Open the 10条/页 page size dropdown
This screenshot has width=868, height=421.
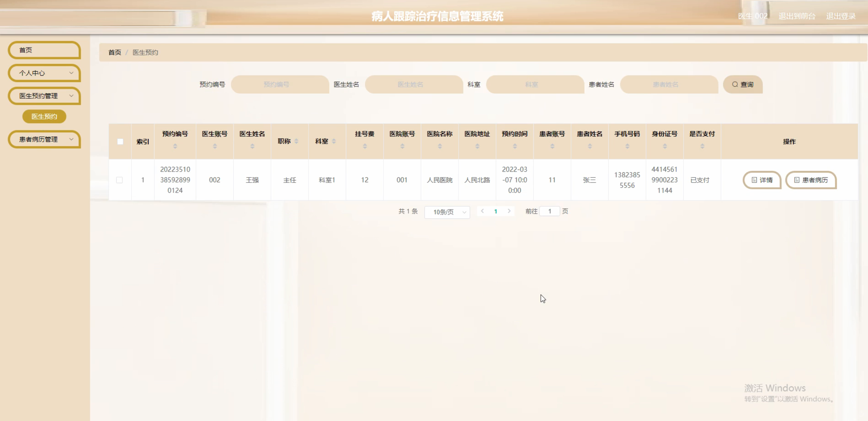pos(447,212)
